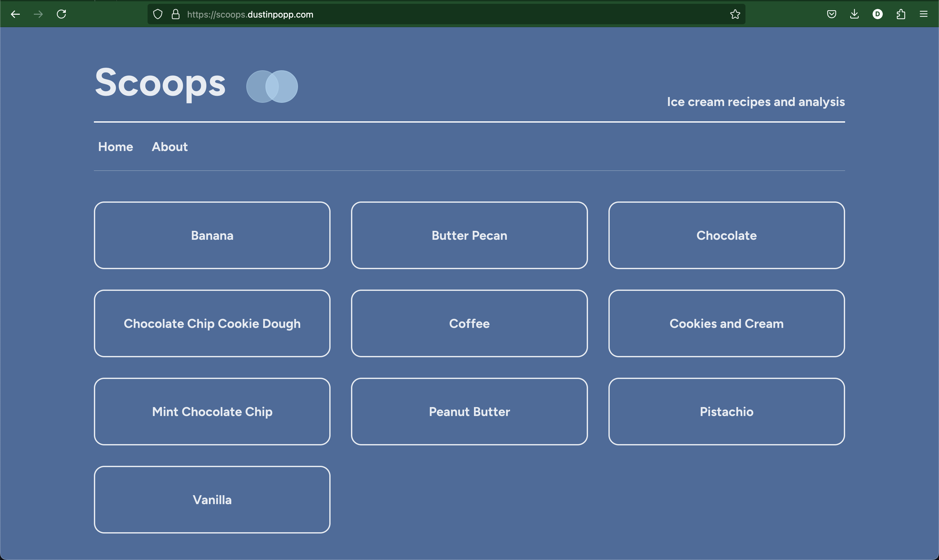Go to the Home nav link

[x=116, y=147]
